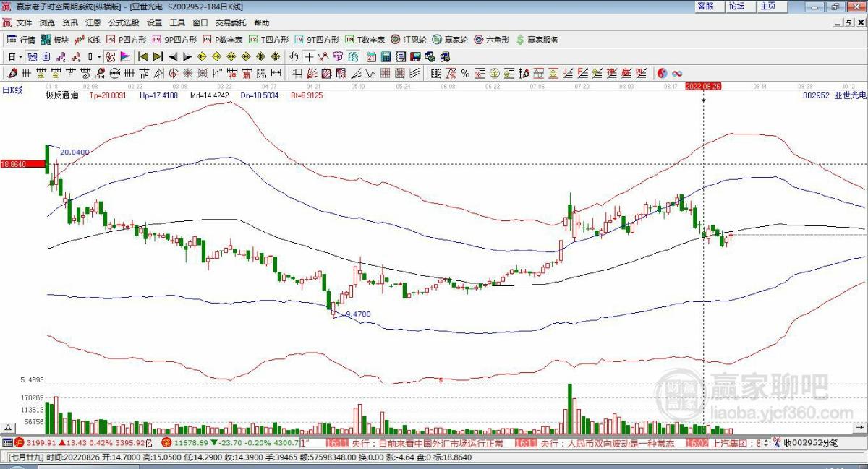Open the 江恩轮 Gann wheel
This screenshot has height=469, width=868.
pyautogui.click(x=409, y=39)
